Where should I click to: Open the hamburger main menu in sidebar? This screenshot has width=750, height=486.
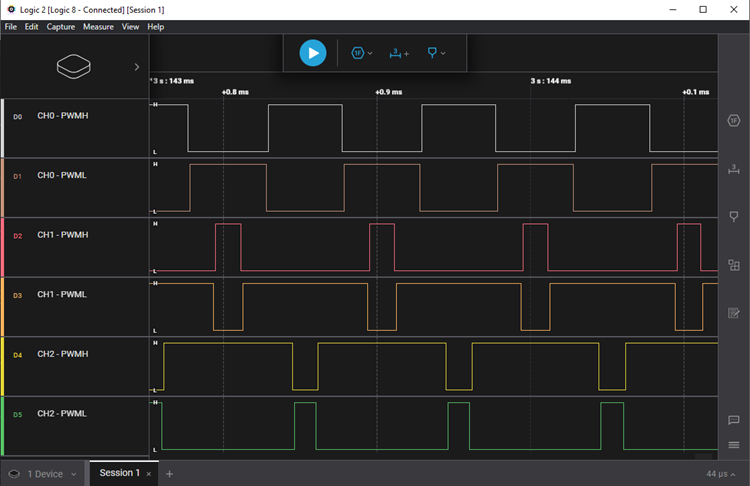(x=733, y=444)
